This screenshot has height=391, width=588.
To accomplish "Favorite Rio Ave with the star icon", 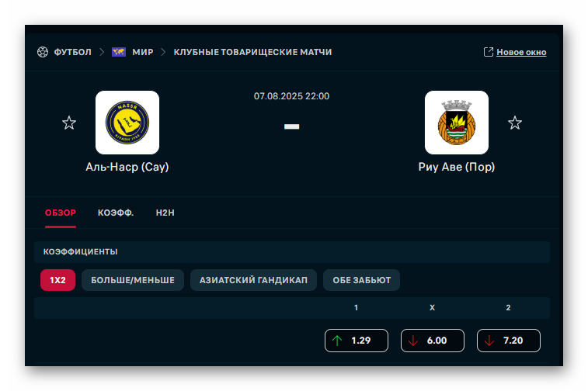I will [515, 123].
